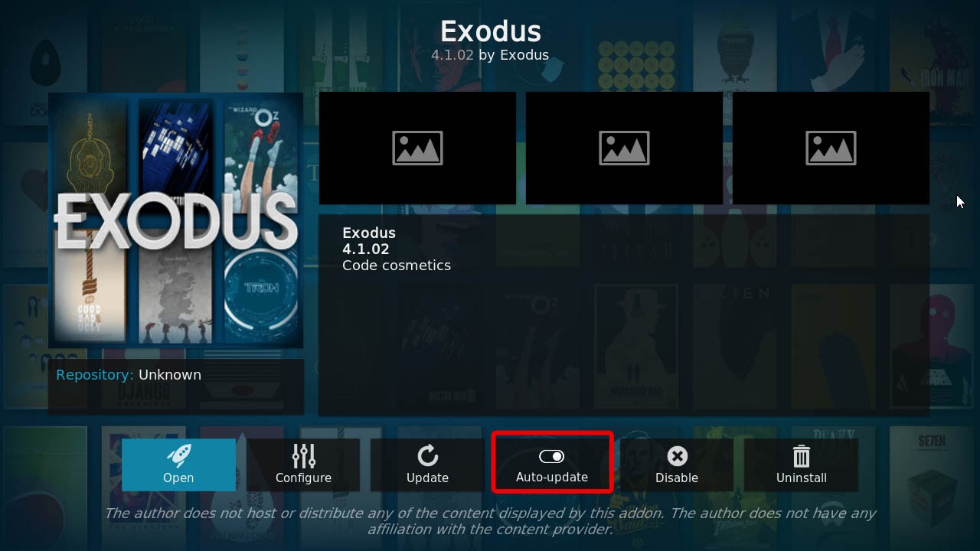
Task: Select the Uninstall button label
Action: tap(802, 478)
